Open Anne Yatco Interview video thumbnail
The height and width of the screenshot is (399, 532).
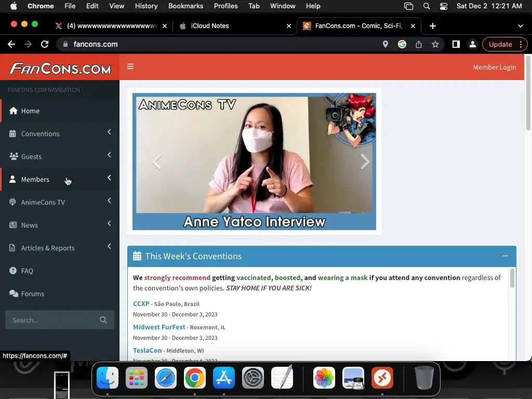[x=254, y=162]
